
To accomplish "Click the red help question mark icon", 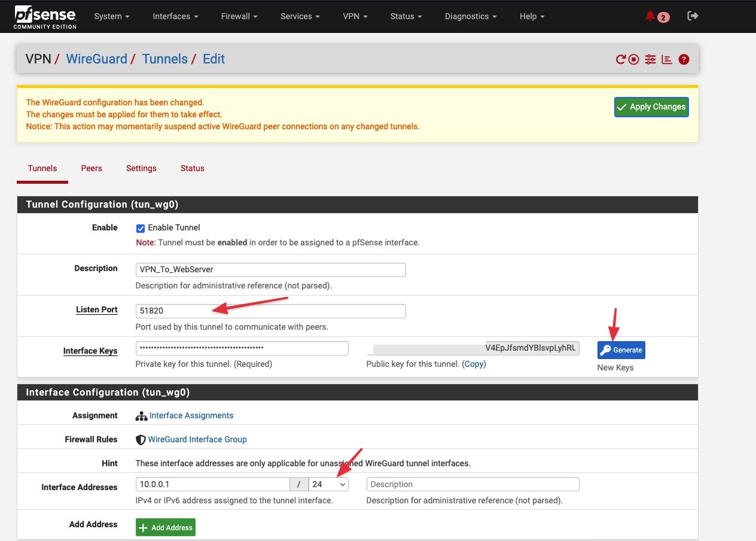I will pyautogui.click(x=684, y=59).
